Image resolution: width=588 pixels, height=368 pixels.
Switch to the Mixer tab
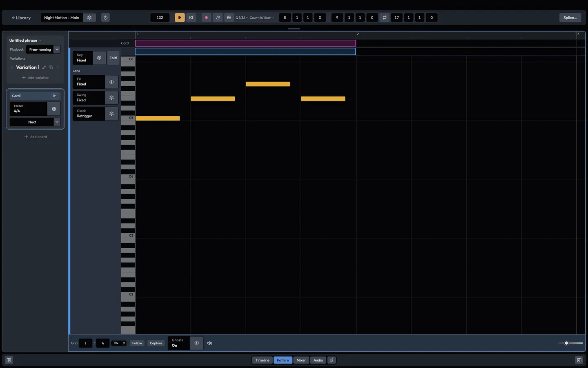(x=301, y=360)
